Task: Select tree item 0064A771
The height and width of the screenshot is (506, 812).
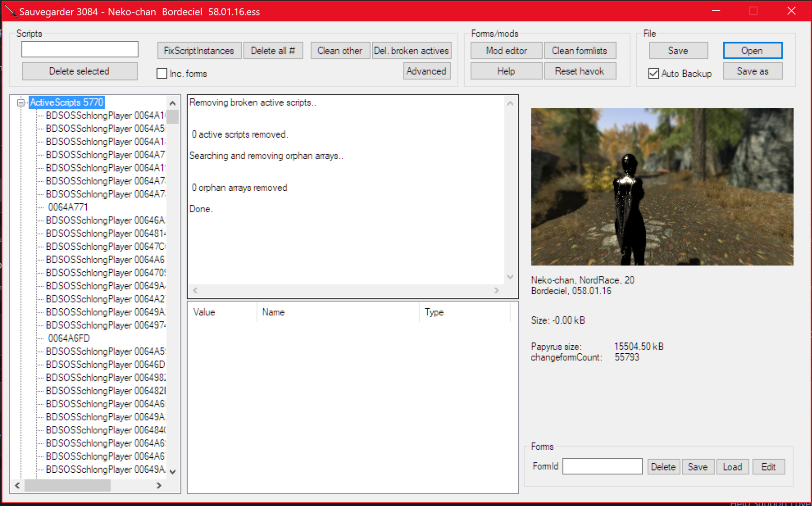Action: [68, 207]
